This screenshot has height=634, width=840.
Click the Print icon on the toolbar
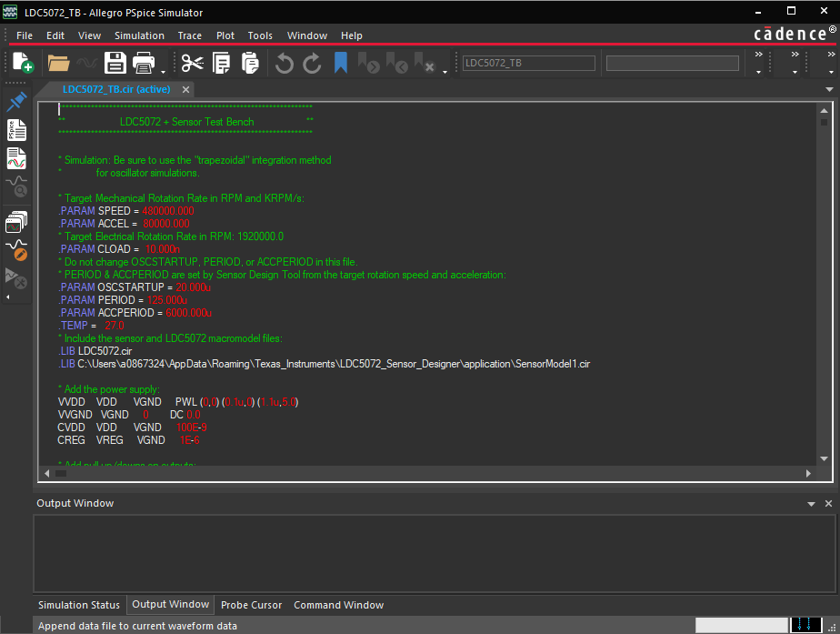(x=143, y=62)
